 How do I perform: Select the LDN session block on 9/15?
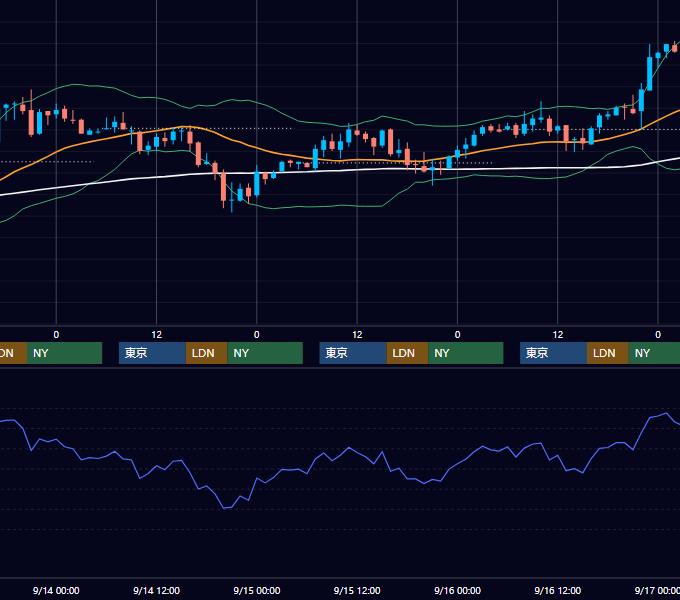407,353
